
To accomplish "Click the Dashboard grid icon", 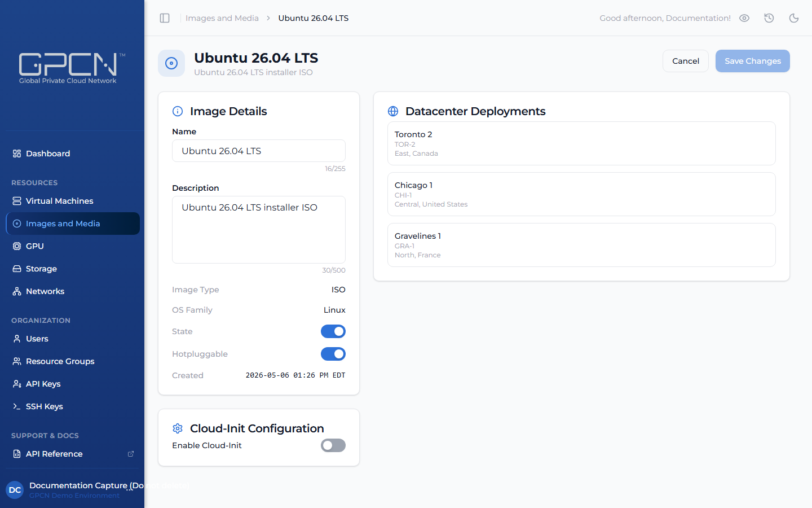I will tap(17, 154).
